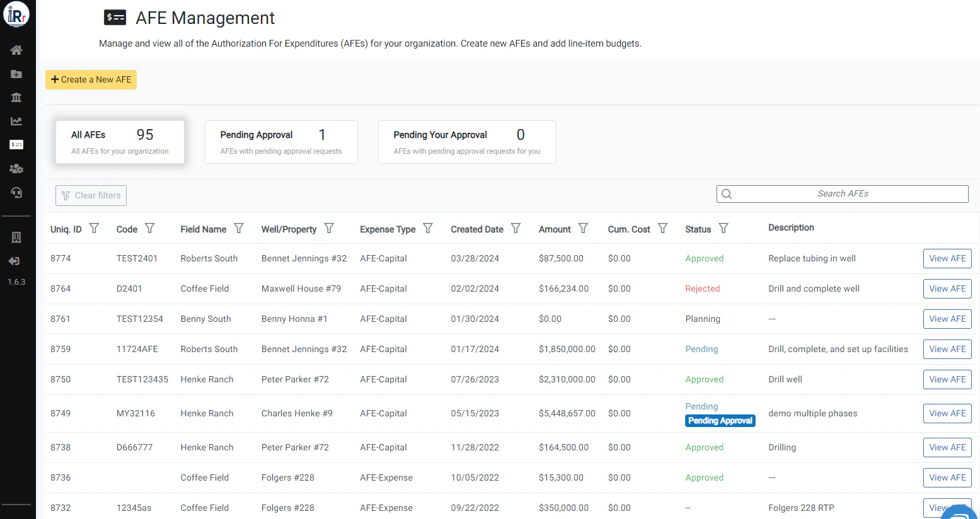View AFE for row 8764
The width and height of the screenshot is (980, 519).
(x=947, y=288)
